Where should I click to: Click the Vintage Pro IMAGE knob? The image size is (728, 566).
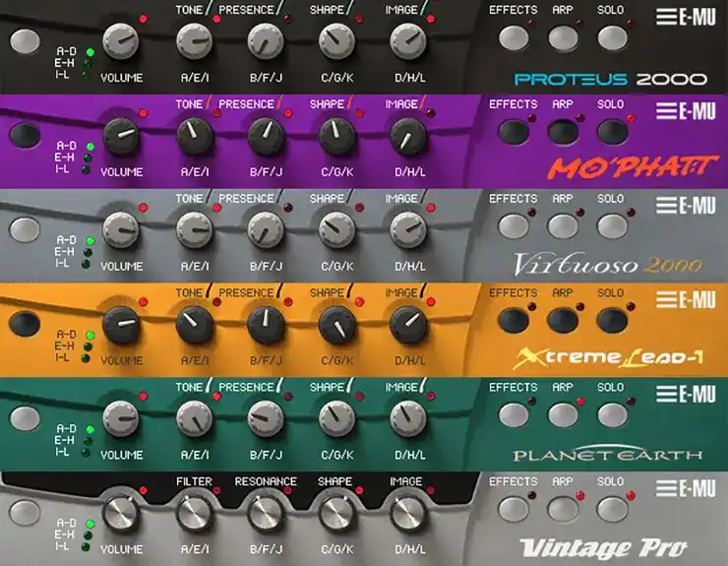tap(408, 513)
